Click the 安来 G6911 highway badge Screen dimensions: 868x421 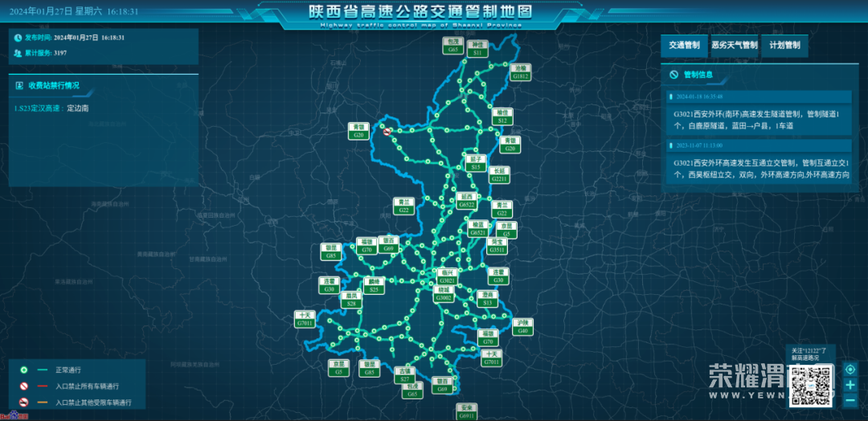pyautogui.click(x=466, y=411)
